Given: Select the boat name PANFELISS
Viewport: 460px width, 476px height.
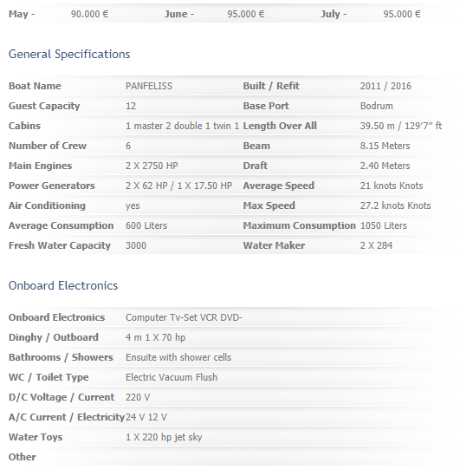Looking at the screenshot, I should click(x=149, y=86).
